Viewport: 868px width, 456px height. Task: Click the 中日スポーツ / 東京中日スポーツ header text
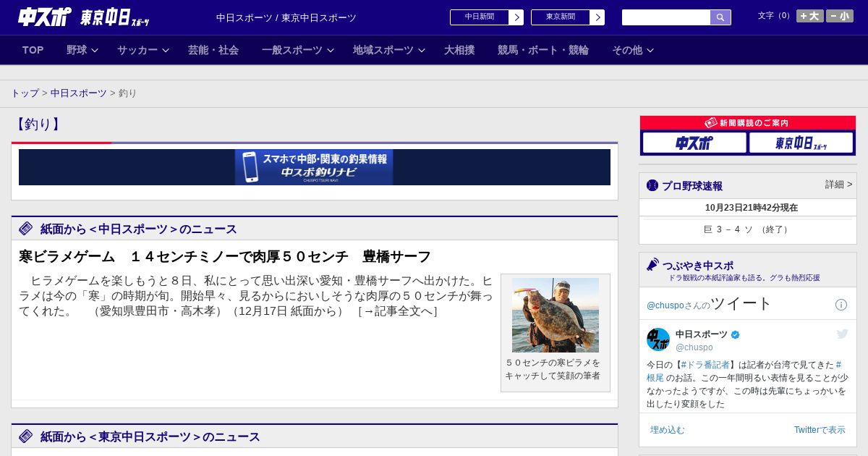point(286,18)
